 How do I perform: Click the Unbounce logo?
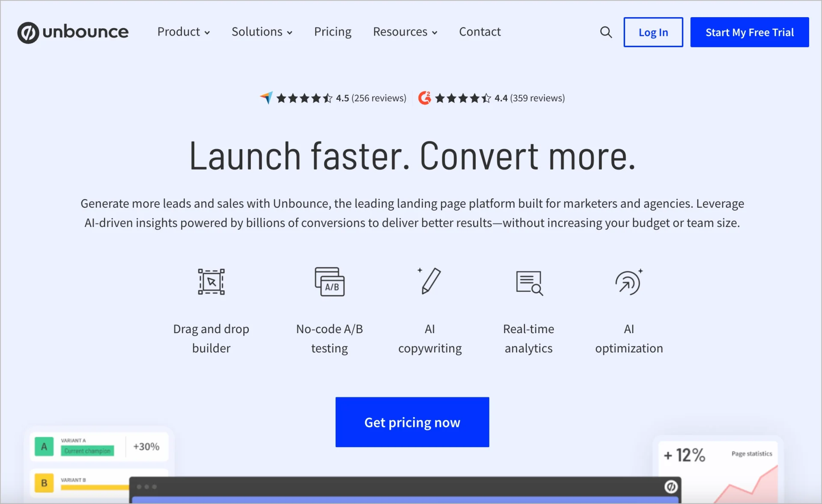coord(73,32)
